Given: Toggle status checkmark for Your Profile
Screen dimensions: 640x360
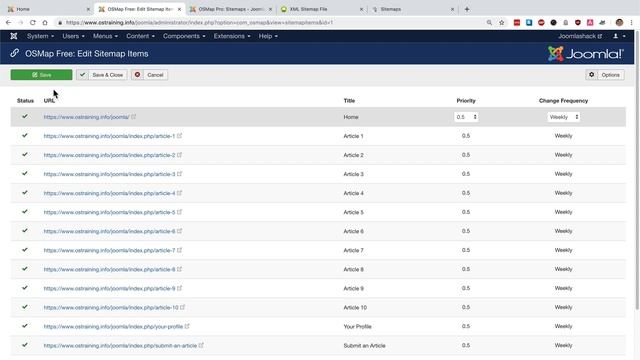Looking at the screenshot, I should pos(25,326).
